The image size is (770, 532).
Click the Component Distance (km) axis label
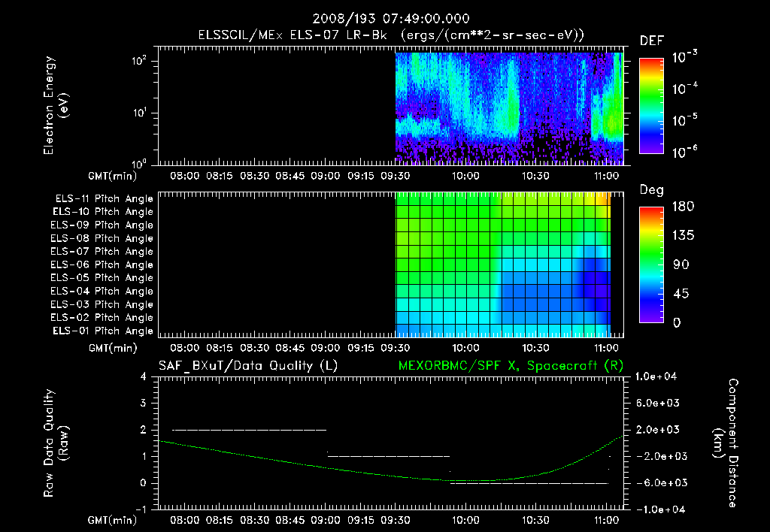726,443
